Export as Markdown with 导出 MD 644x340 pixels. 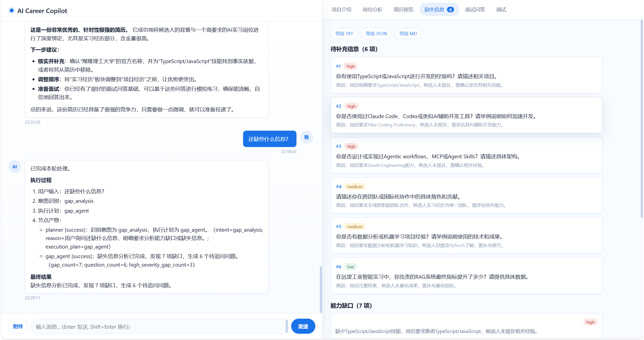click(x=408, y=33)
